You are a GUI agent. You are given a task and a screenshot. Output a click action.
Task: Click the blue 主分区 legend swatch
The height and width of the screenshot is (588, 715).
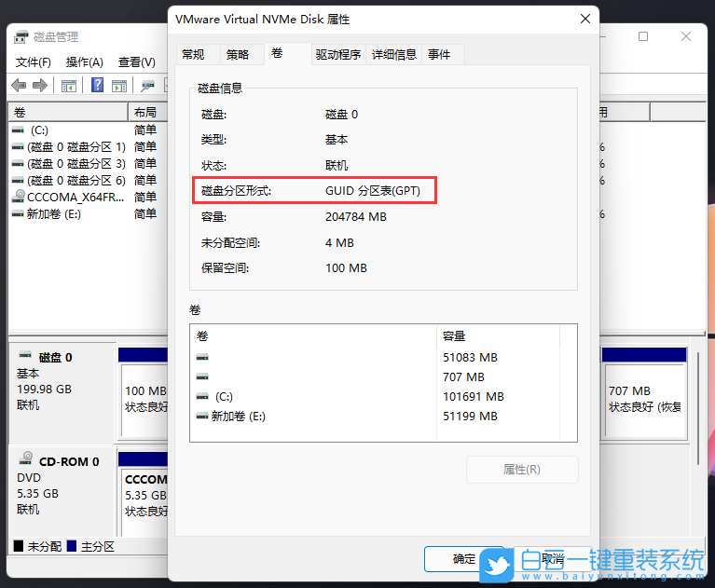[71, 546]
